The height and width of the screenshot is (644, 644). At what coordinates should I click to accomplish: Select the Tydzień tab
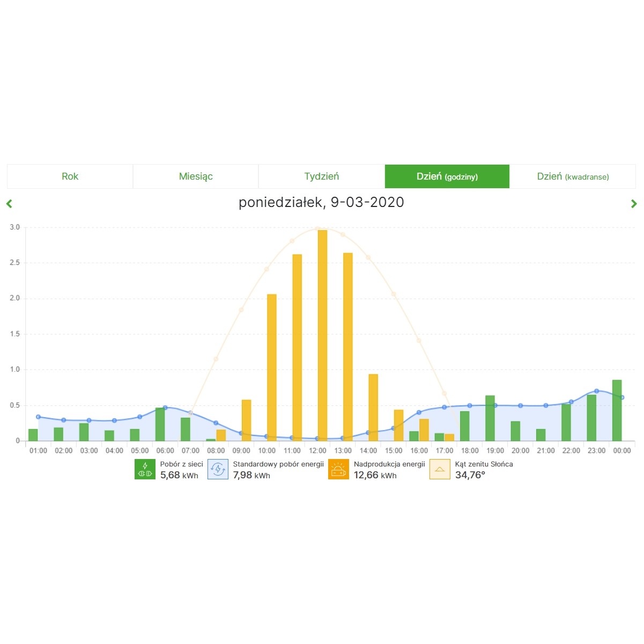[322, 176]
